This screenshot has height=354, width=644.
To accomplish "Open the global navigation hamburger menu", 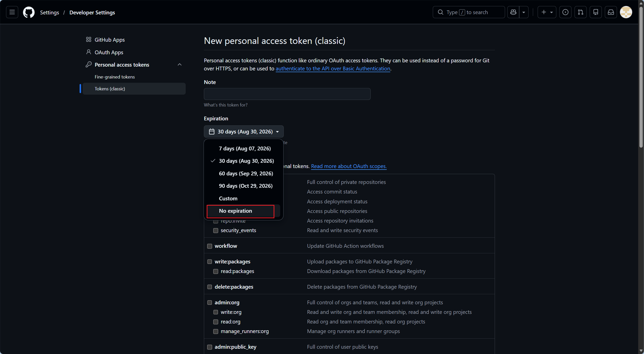I will click(12, 12).
